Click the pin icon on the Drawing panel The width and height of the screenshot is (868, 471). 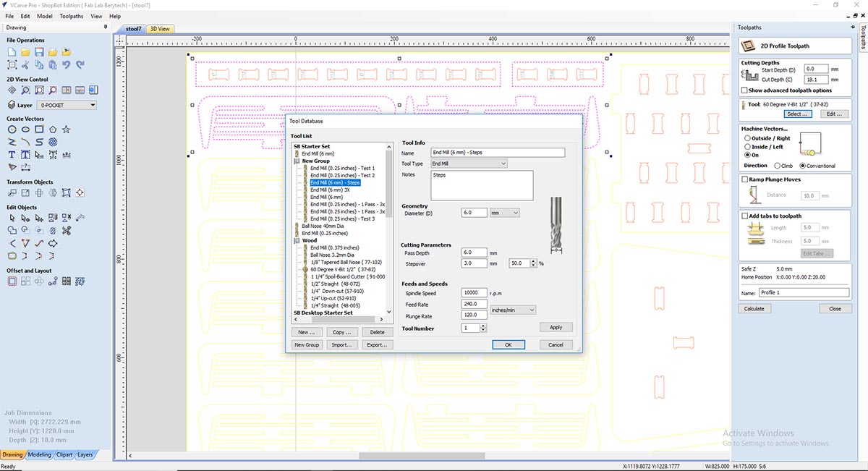pos(106,27)
